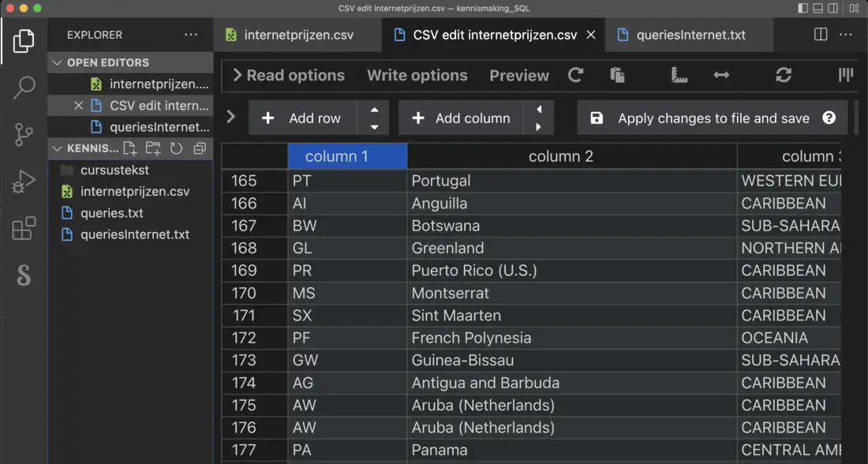The height and width of the screenshot is (464, 868).
Task: Click the sync refresh icon in CSV toolbar
Action: point(784,75)
